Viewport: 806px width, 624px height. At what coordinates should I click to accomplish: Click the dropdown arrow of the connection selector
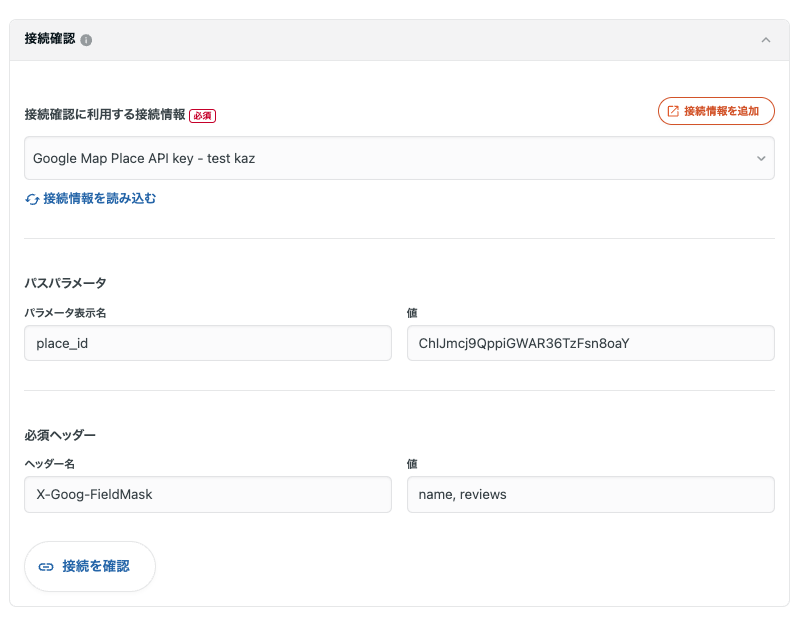(x=761, y=158)
